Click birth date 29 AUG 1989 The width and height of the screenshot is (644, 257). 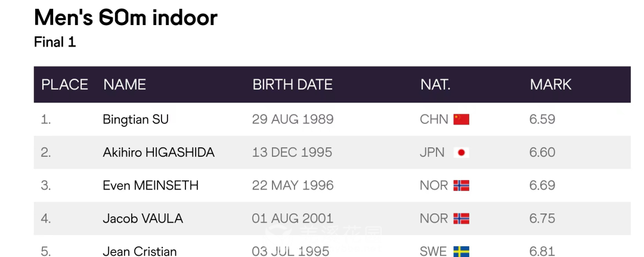coord(292,119)
